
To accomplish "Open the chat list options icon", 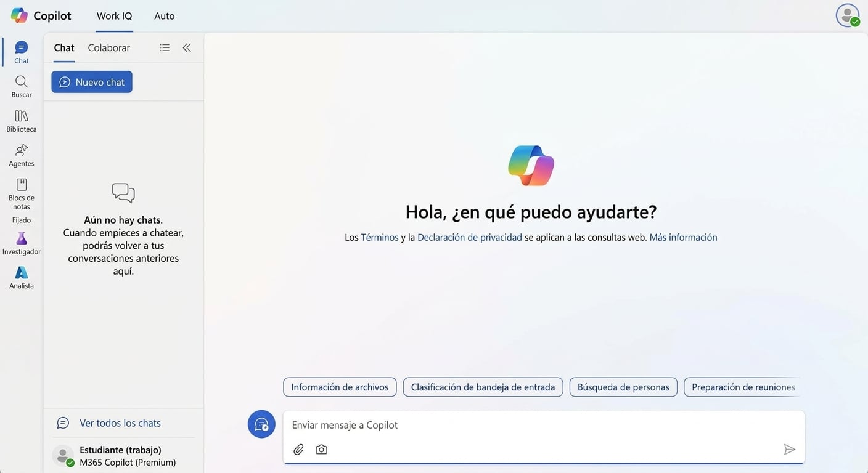I will point(165,47).
